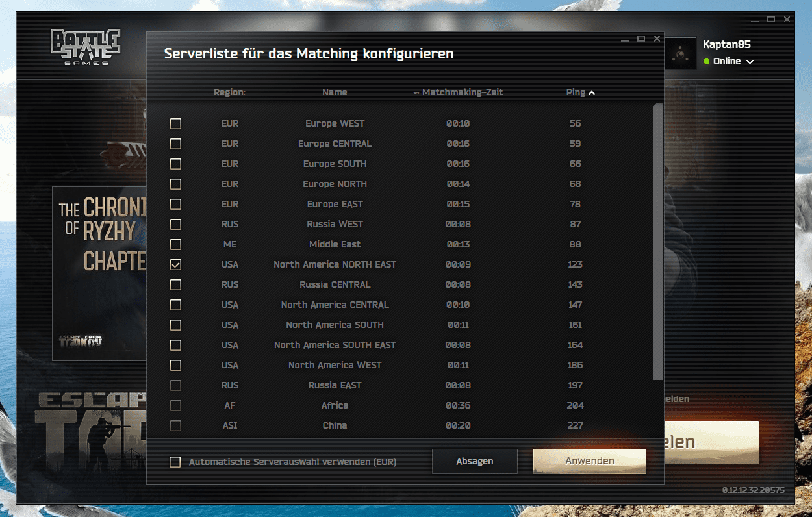The height and width of the screenshot is (517, 812).
Task: Tick the Russia WEST checkbox
Action: [x=175, y=224]
